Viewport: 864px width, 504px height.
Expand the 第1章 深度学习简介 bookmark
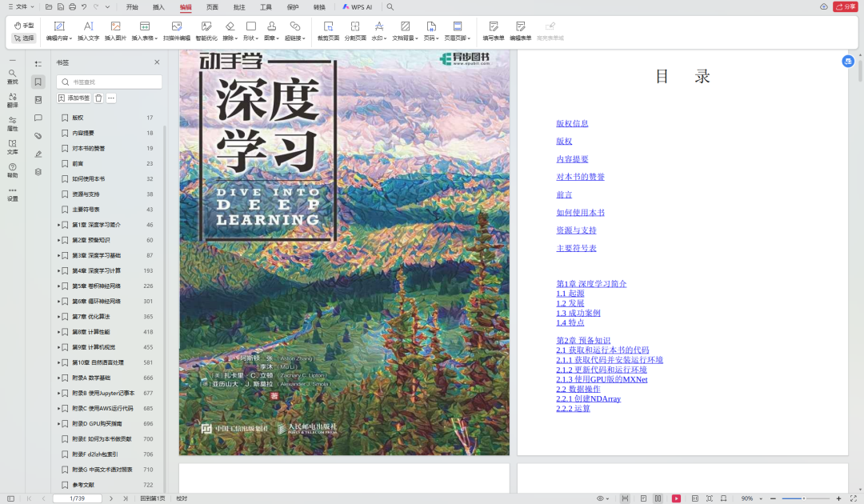tap(59, 225)
